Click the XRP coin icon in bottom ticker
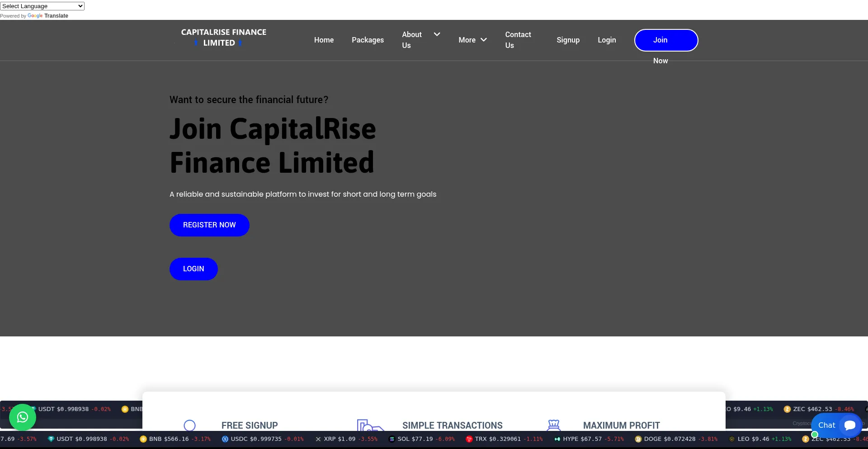This screenshot has height=449, width=868. 318,439
